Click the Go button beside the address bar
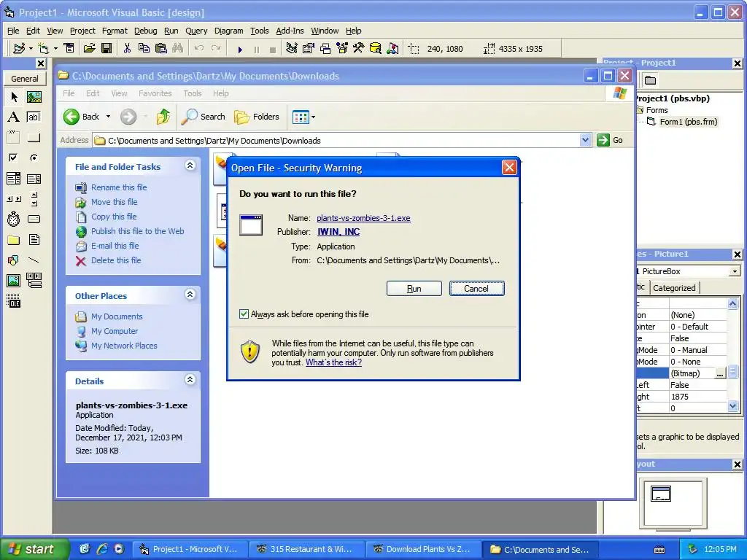The image size is (747, 560). [x=611, y=140]
